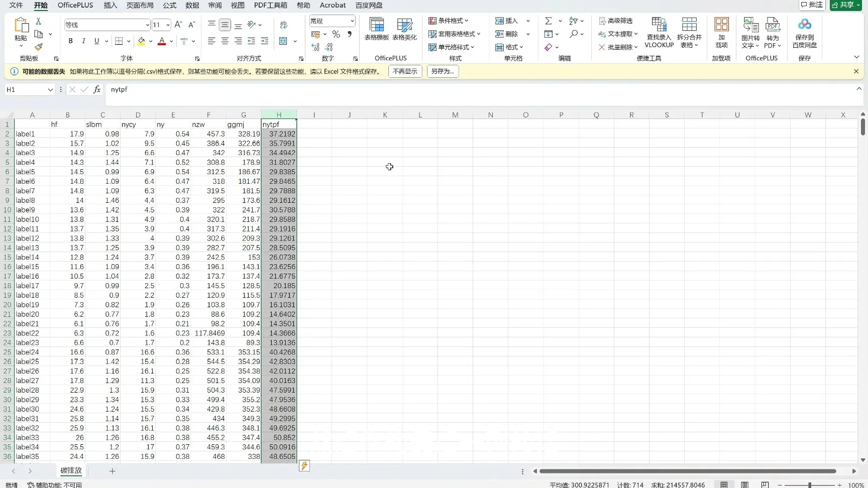
Task: Open the 表格美化 table beautify tool
Action: click(x=404, y=29)
